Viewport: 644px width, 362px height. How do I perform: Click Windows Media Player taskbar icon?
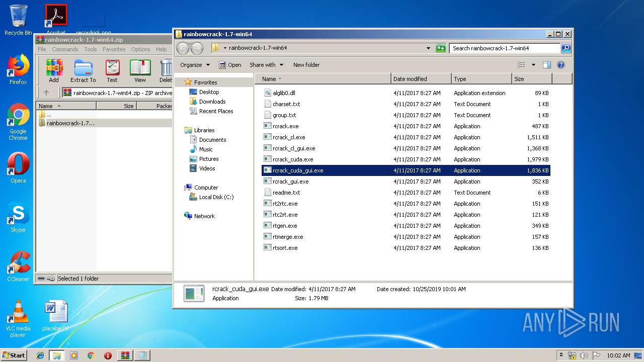(x=74, y=355)
